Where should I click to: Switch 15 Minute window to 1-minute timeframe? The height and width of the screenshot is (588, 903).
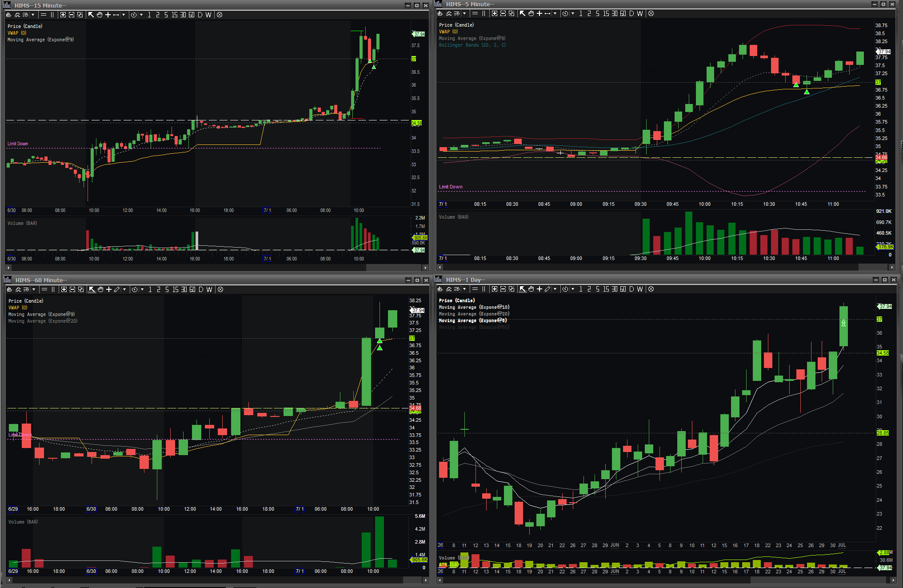click(x=149, y=15)
